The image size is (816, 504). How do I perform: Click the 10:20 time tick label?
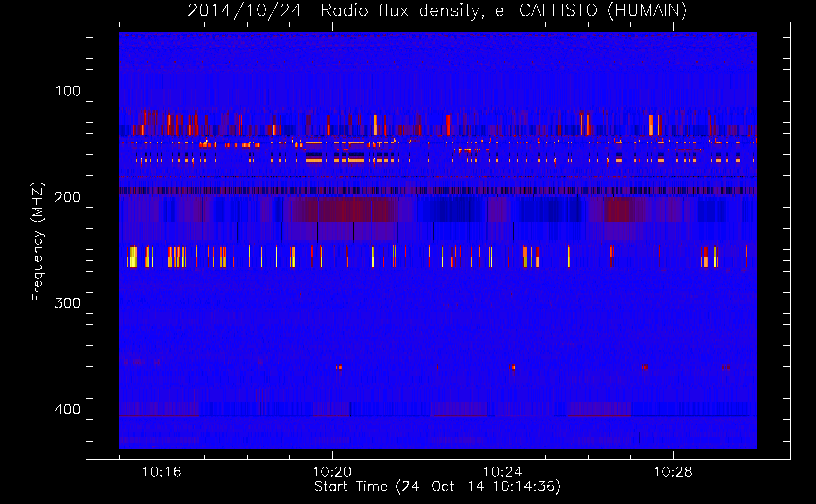(332, 472)
